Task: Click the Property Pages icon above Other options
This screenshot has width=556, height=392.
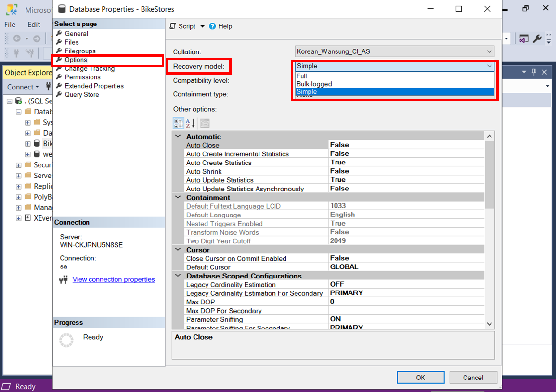Action: coord(204,123)
